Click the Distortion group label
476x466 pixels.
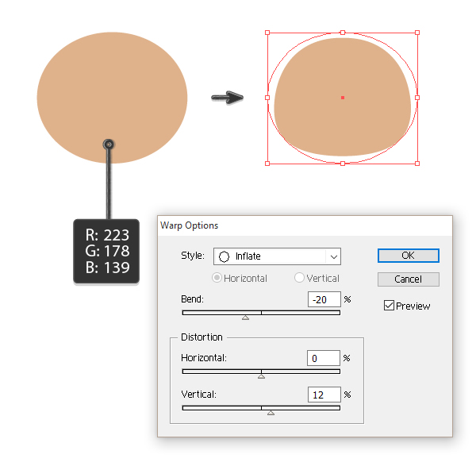pos(202,337)
